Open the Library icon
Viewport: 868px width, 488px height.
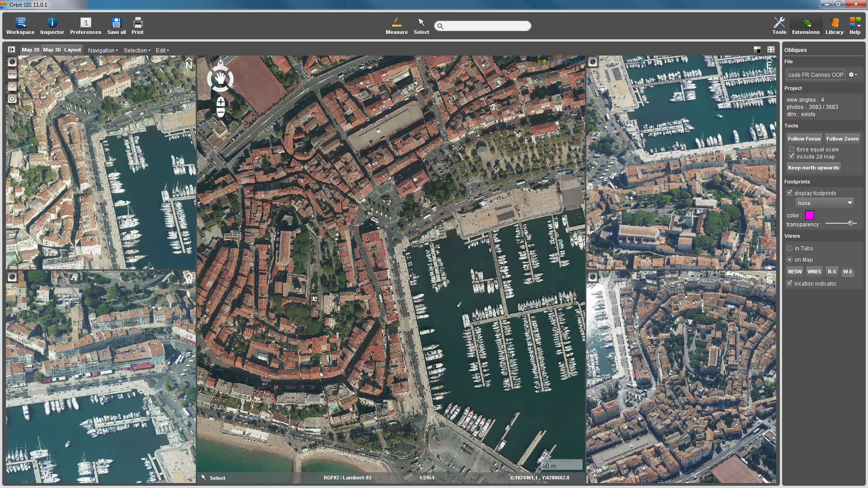[x=834, y=26]
